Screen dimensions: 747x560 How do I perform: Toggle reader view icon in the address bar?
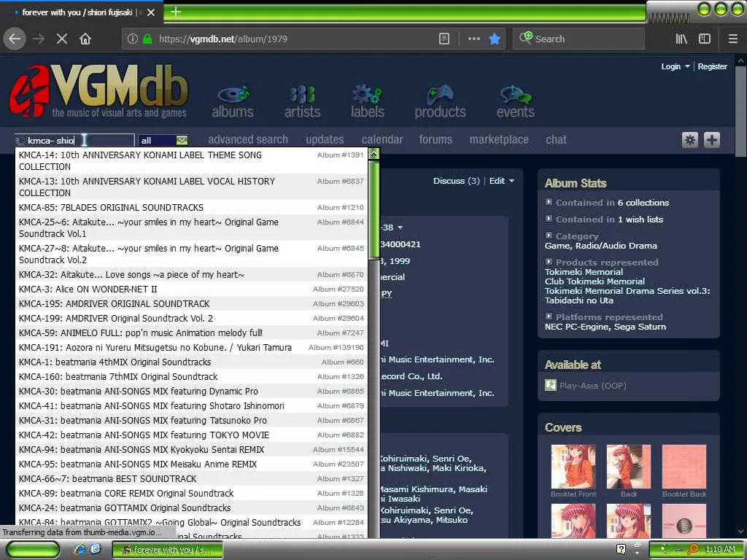444,39
